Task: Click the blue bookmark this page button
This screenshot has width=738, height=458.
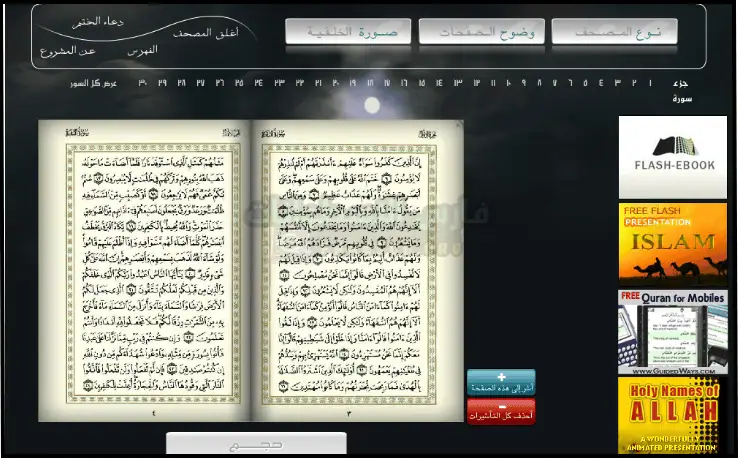Action: click(x=501, y=382)
